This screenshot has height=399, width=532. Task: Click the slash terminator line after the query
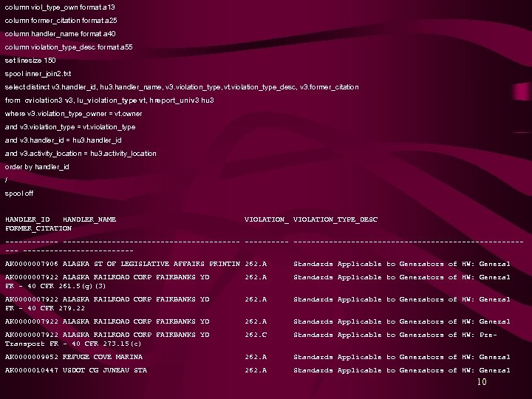[6, 180]
